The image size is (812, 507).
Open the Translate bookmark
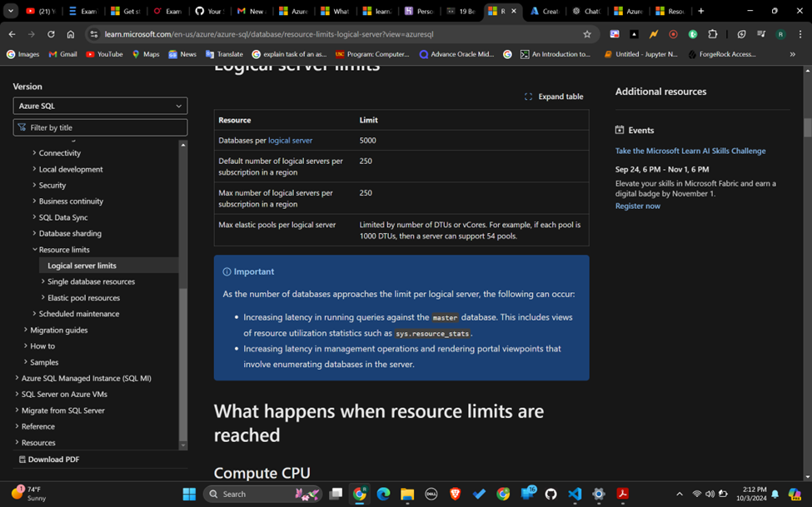(224, 54)
